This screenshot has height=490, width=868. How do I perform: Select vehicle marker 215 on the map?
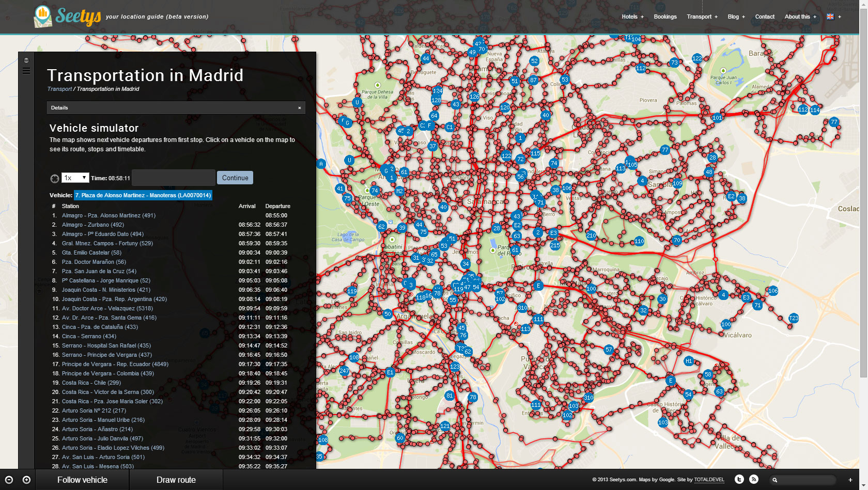tap(555, 245)
